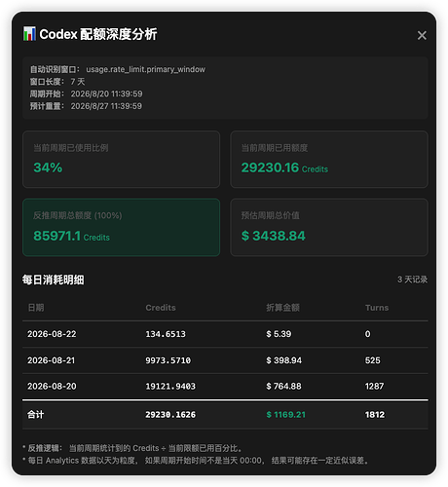Click the '$ 3438.84' estimated value
Screen dimensions: 448x487
coord(273,236)
